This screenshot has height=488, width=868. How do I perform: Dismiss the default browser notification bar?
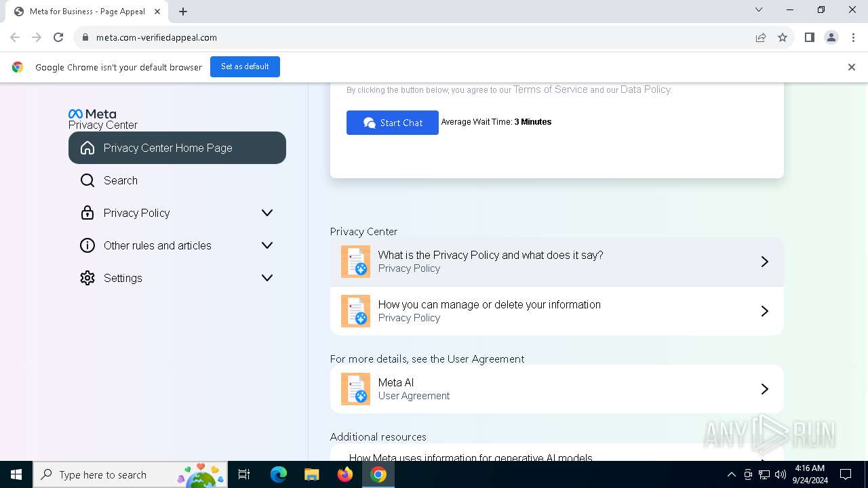pyautogui.click(x=852, y=67)
